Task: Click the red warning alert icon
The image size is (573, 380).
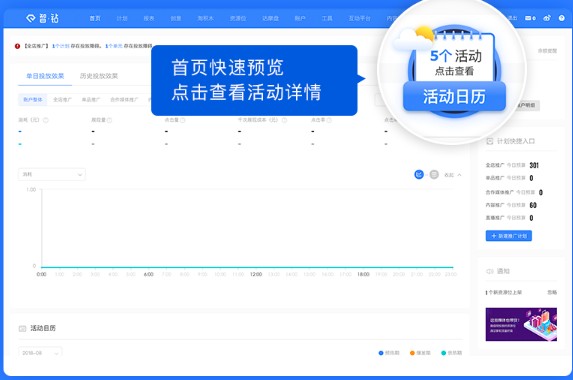Action: (x=17, y=46)
